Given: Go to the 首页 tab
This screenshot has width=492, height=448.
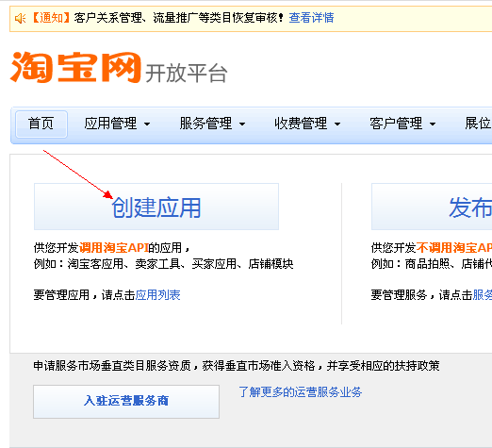Looking at the screenshot, I should pyautogui.click(x=41, y=124).
